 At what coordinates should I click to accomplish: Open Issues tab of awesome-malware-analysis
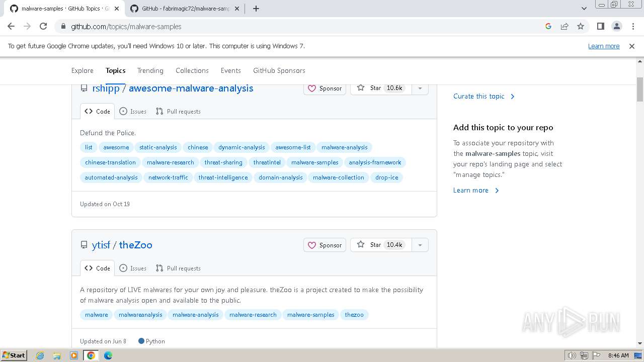click(x=133, y=112)
